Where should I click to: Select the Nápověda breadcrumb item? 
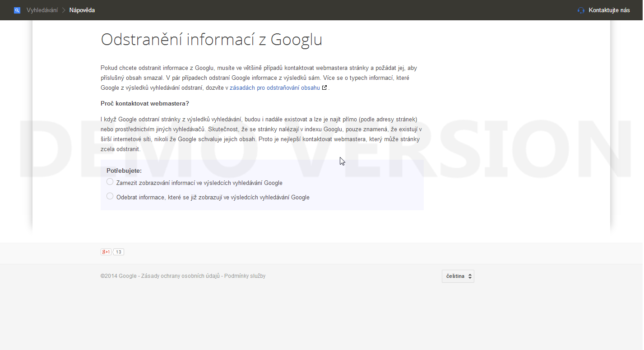(81, 9)
